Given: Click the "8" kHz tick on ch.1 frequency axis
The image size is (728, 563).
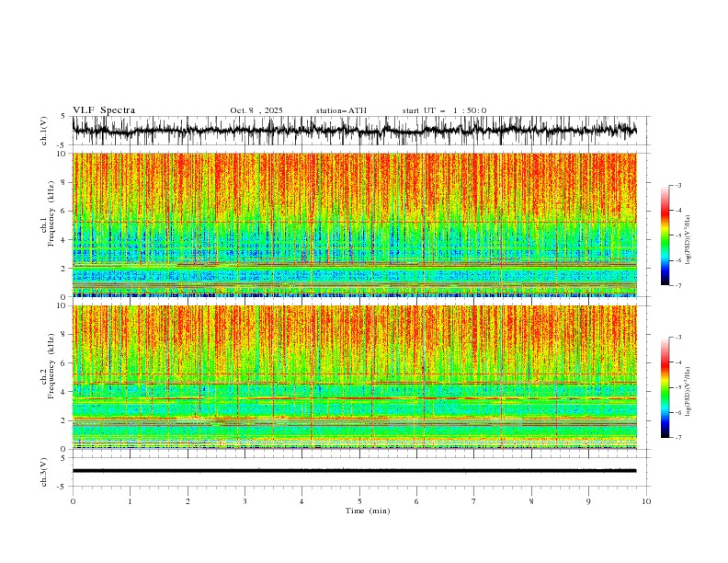Looking at the screenshot, I should coord(64,182).
